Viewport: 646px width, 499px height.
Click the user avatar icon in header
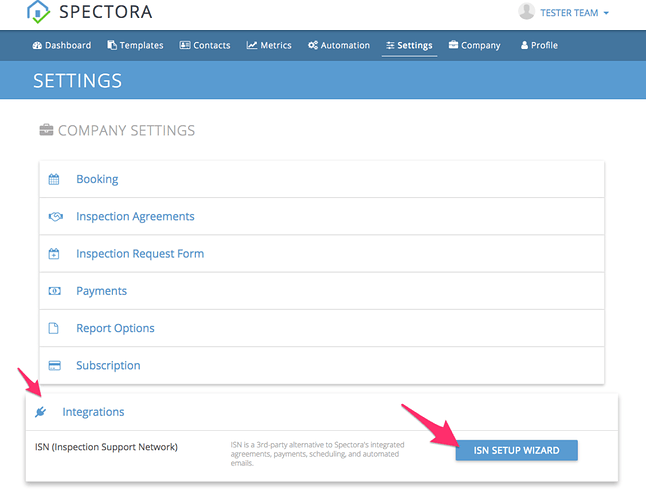pos(526,12)
